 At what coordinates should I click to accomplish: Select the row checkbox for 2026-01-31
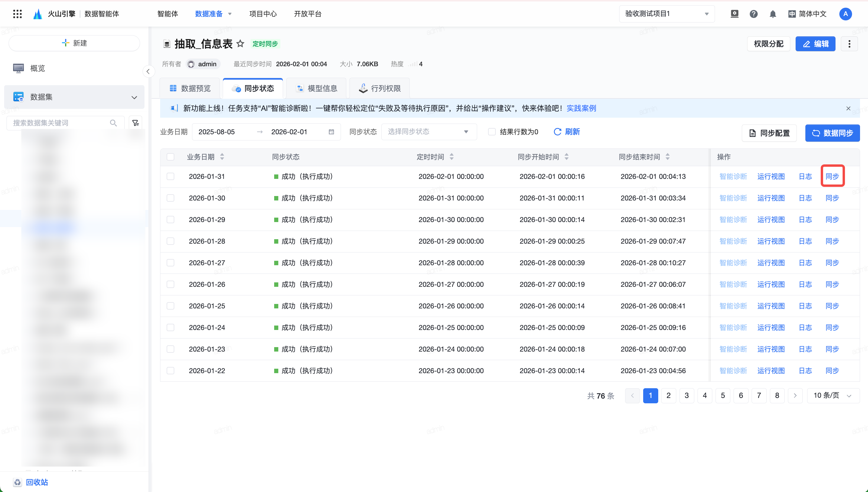170,177
